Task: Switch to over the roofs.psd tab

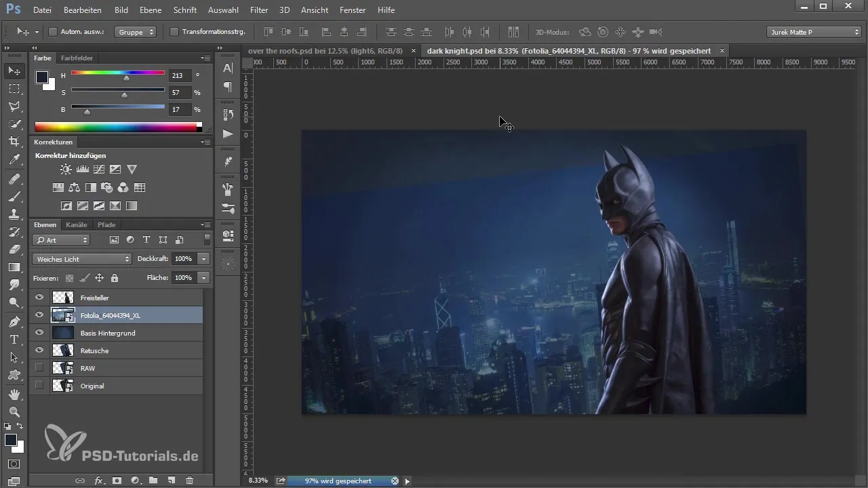Action: pos(325,51)
